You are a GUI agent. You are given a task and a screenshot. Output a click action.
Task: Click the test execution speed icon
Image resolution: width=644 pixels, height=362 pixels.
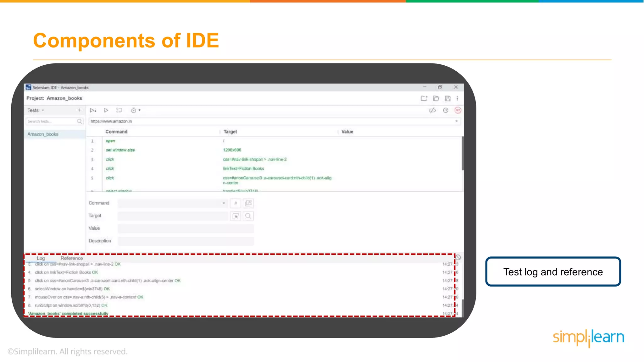click(134, 110)
